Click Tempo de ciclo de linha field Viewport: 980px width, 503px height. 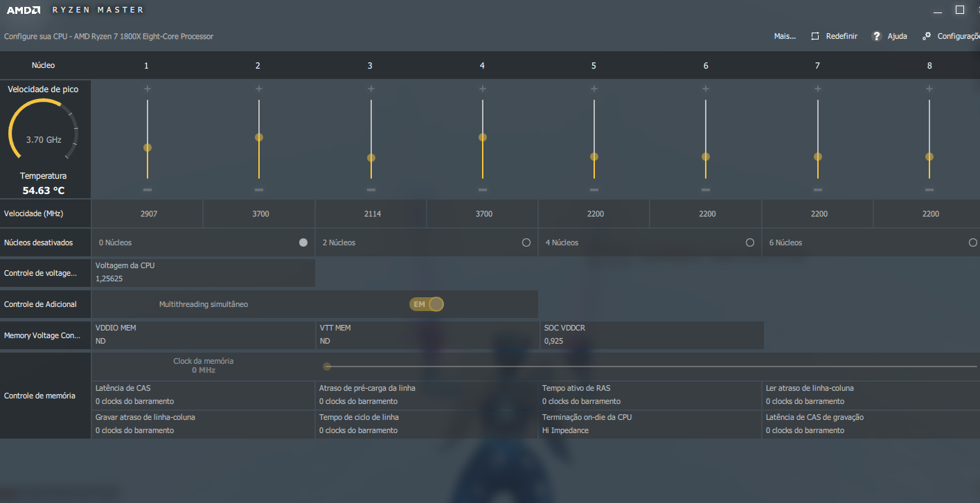pyautogui.click(x=427, y=424)
